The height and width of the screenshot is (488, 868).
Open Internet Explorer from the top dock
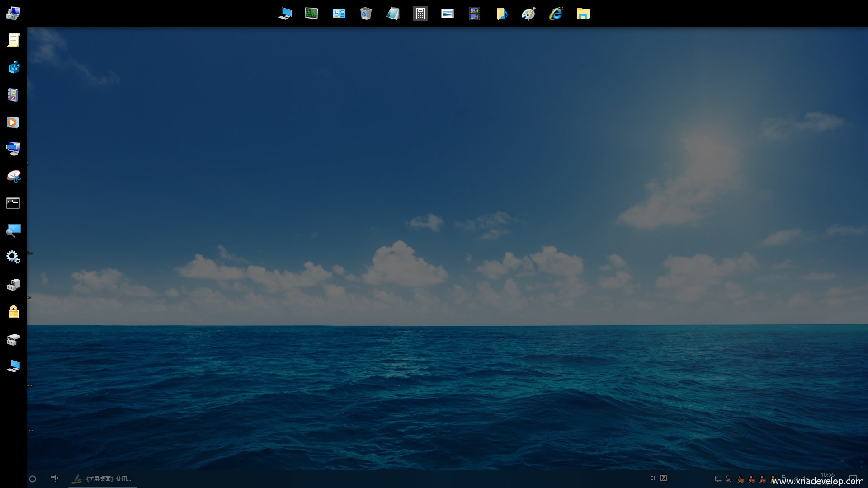click(556, 14)
